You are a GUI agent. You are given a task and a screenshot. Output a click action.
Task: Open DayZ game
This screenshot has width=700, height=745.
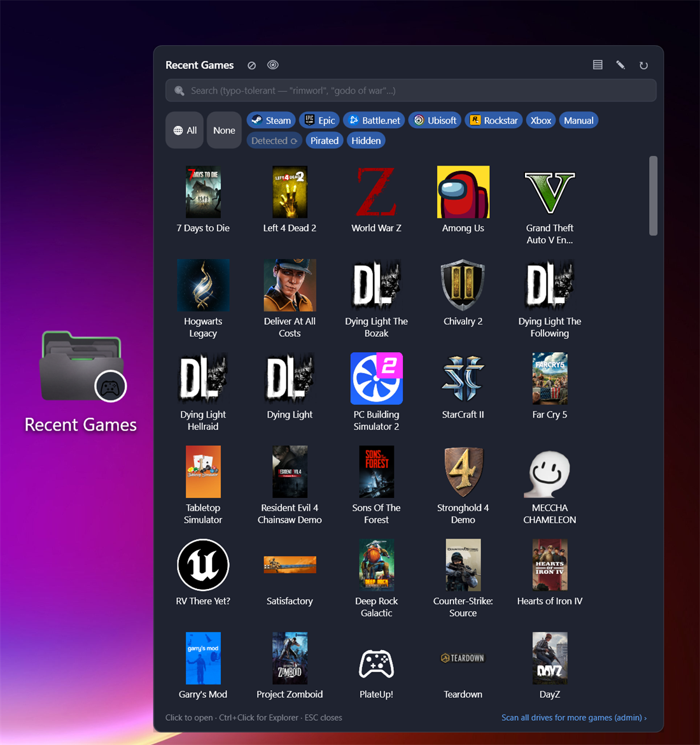pyautogui.click(x=549, y=658)
